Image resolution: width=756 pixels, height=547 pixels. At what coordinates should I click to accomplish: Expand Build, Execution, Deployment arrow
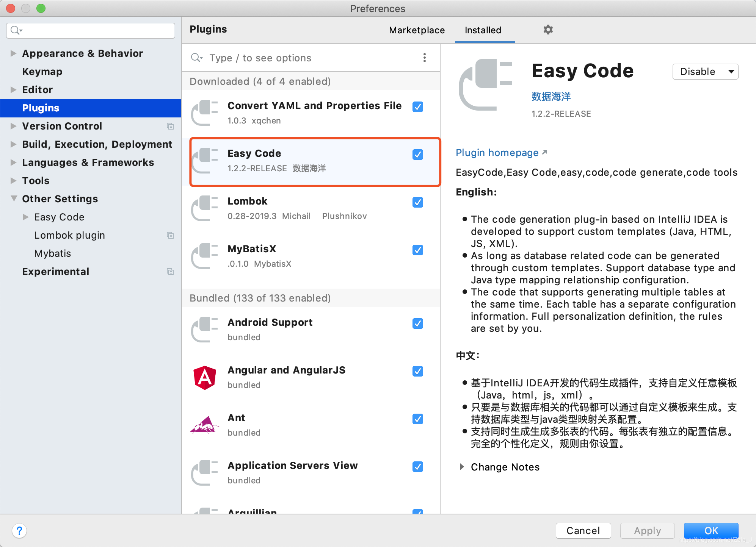13,144
